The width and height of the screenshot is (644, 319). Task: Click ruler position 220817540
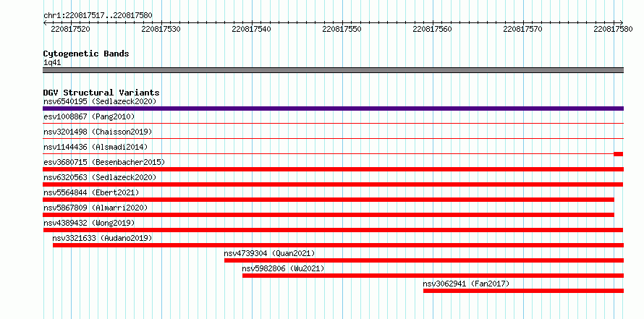click(251, 29)
